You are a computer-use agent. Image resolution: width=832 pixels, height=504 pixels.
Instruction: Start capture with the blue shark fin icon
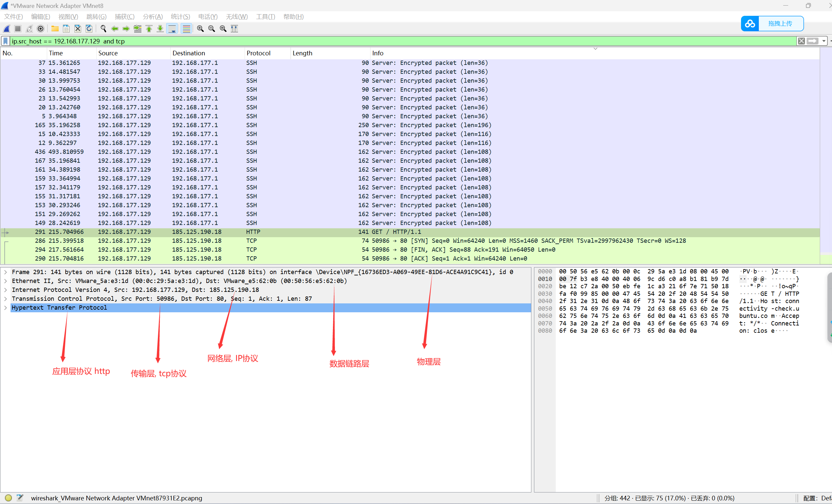[7, 29]
